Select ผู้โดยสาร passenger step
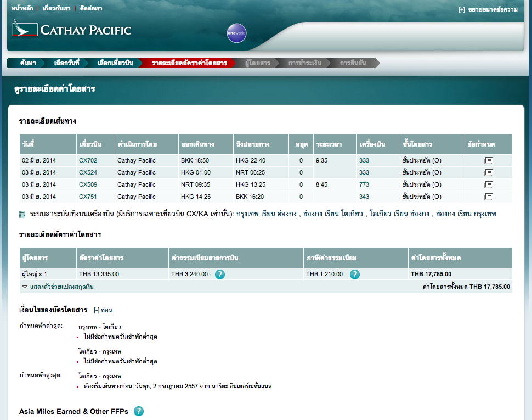This screenshot has width=532, height=420. [258, 63]
